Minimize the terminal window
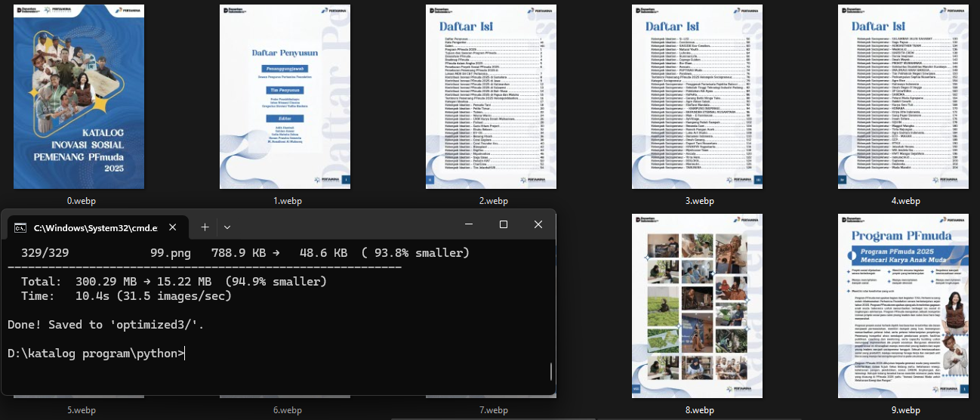Screen dimensions: 980x420 [x=470, y=225]
